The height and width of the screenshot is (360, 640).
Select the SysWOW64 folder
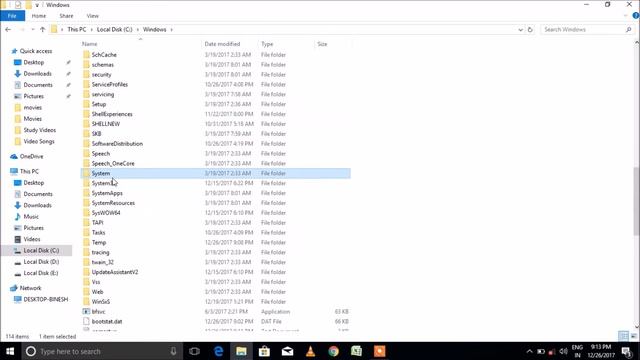click(106, 213)
